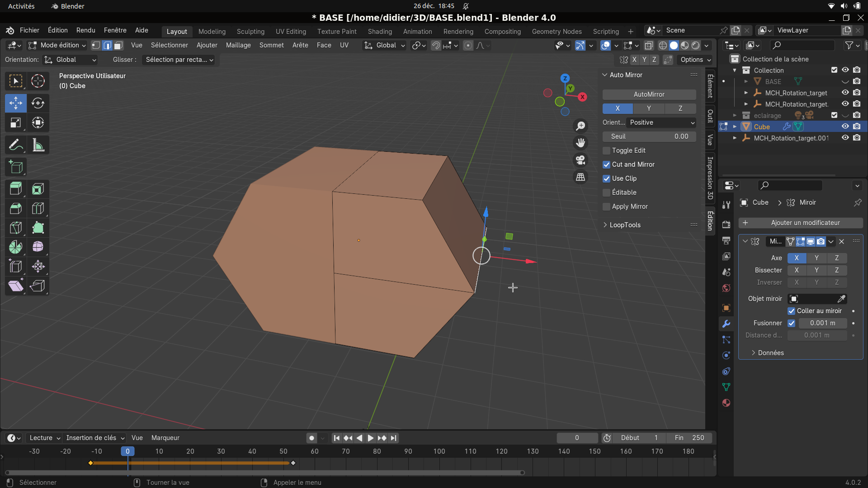Viewport: 868px width, 488px height.
Task: Click the Seuil threshold slider field
Action: (x=649, y=136)
